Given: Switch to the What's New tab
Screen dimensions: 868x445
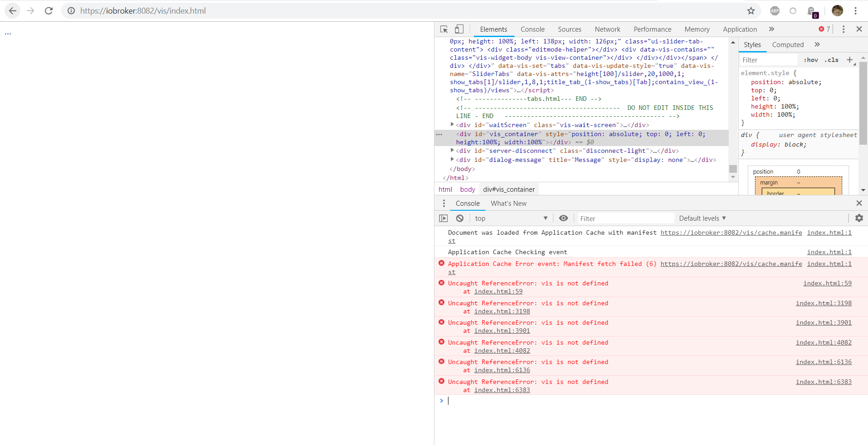Looking at the screenshot, I should click(509, 204).
